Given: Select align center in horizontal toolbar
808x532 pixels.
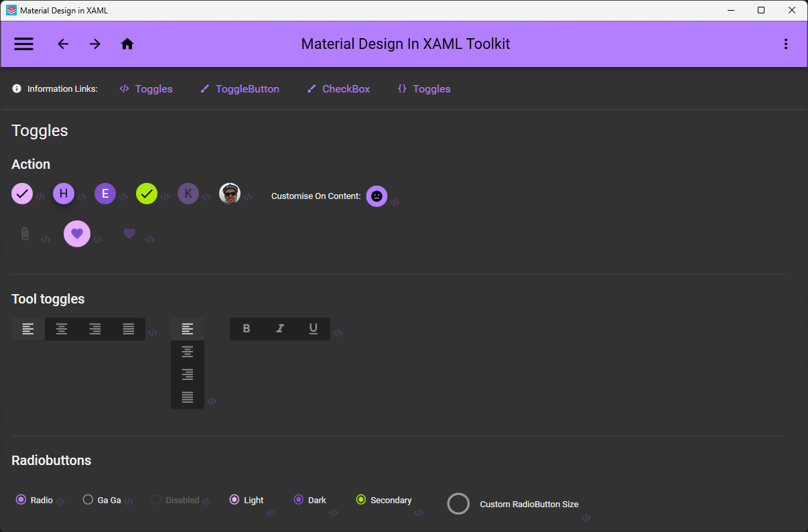Looking at the screenshot, I should [62, 329].
